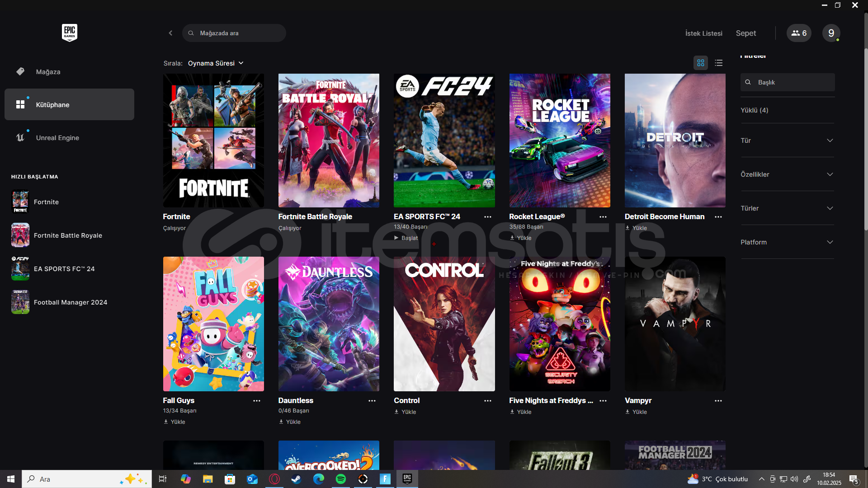Filter by Yüklü (4) installed games
Screen dimensions: 868x488
pyautogui.click(x=754, y=110)
